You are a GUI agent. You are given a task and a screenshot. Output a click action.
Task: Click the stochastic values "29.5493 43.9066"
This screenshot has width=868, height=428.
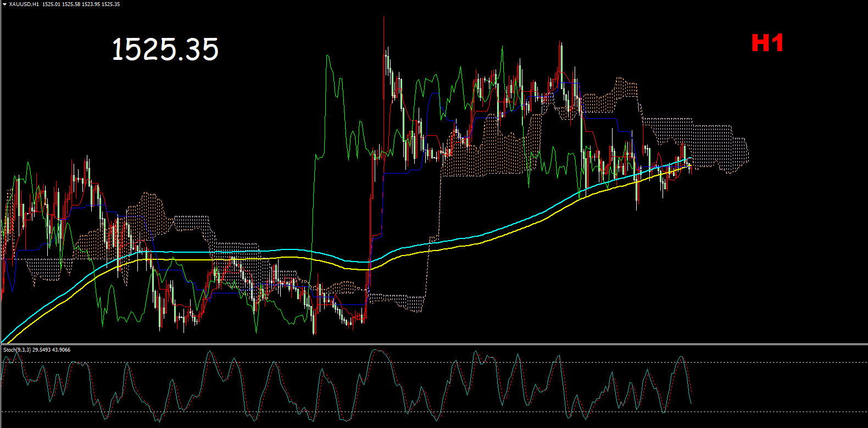(52, 350)
